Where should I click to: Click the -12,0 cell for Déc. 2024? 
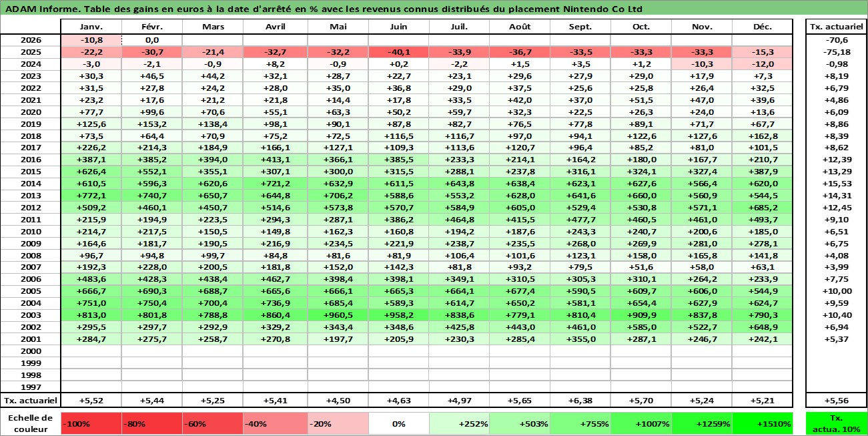point(762,64)
